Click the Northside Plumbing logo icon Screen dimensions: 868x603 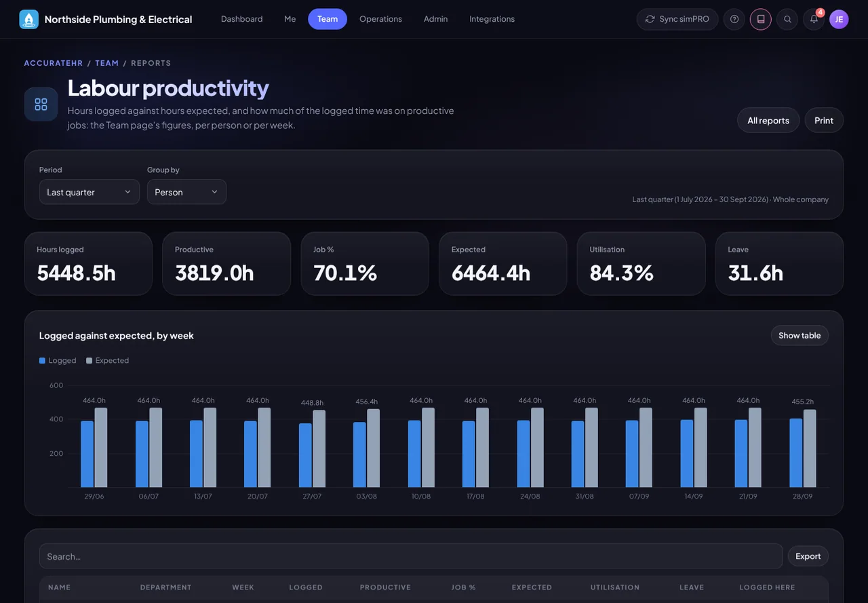click(28, 19)
